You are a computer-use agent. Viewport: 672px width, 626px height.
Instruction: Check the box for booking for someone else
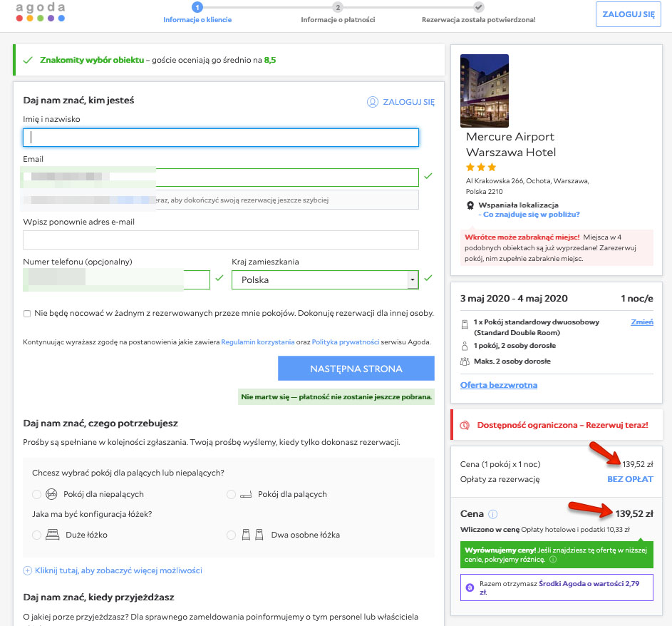coord(27,314)
